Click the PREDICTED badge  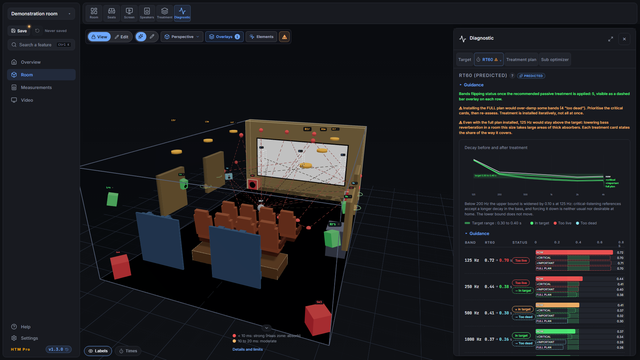coord(531,76)
